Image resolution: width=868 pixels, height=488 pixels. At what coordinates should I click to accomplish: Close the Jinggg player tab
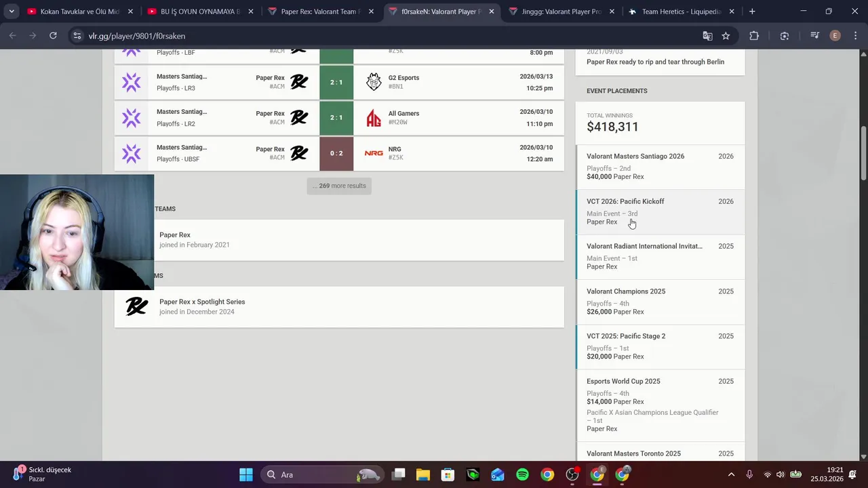tap(612, 12)
